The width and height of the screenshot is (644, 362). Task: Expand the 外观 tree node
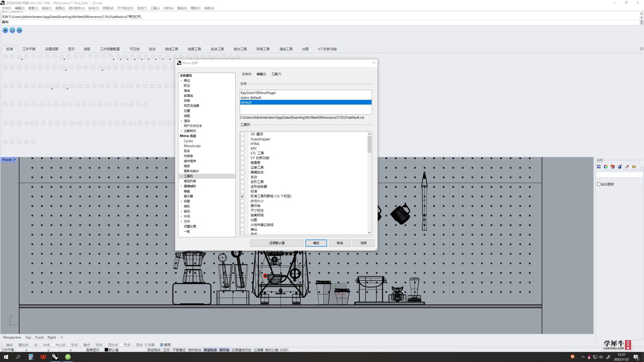coord(181,217)
